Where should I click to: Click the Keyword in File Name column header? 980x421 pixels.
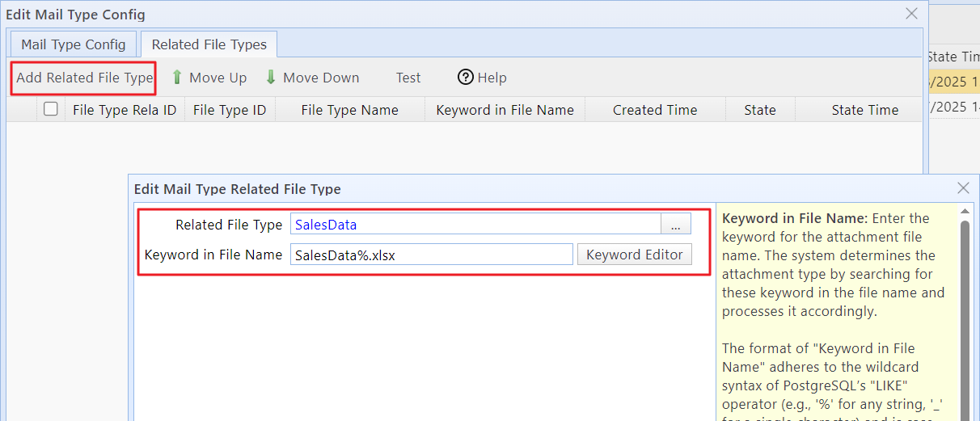pyautogui.click(x=505, y=110)
